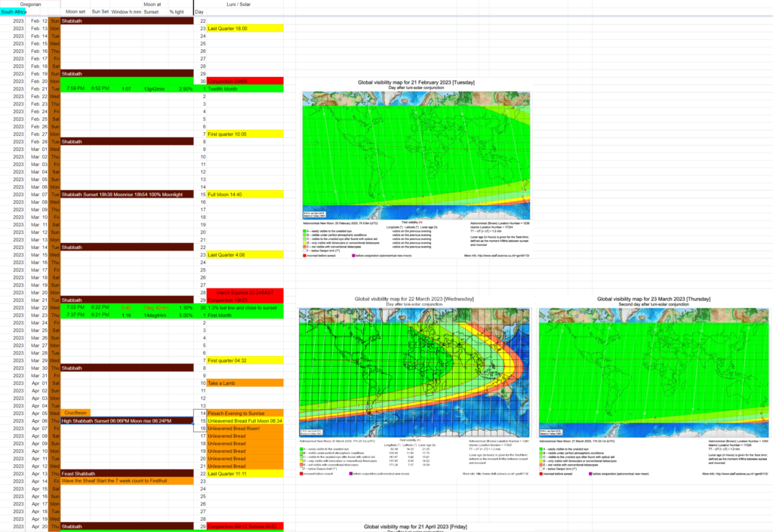
Task: Click the Pesach Evening to Sunrise cell
Action: point(245,414)
